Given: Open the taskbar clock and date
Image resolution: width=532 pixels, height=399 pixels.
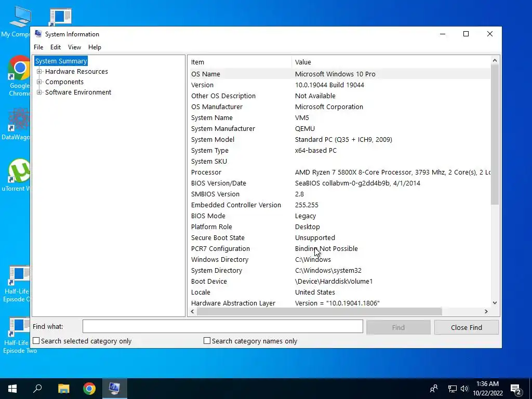Looking at the screenshot, I should [x=487, y=389].
